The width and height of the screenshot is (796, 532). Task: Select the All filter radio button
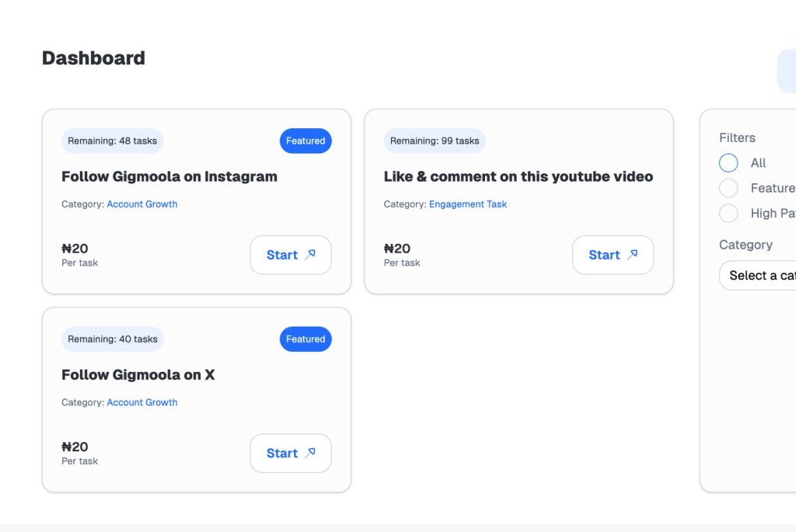(728, 163)
